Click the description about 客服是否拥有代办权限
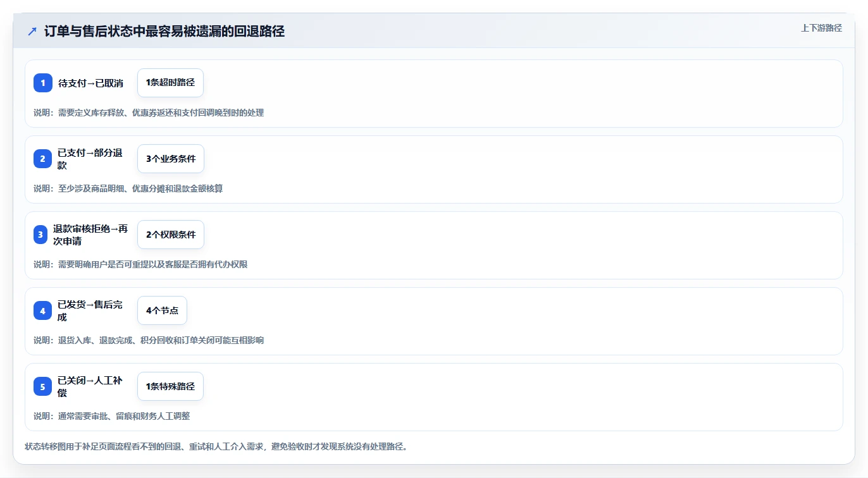 pos(140,264)
